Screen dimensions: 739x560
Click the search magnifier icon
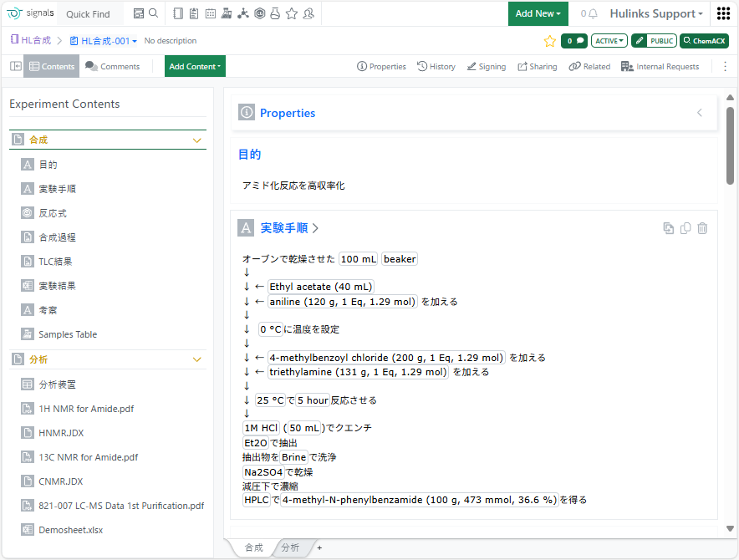point(153,13)
